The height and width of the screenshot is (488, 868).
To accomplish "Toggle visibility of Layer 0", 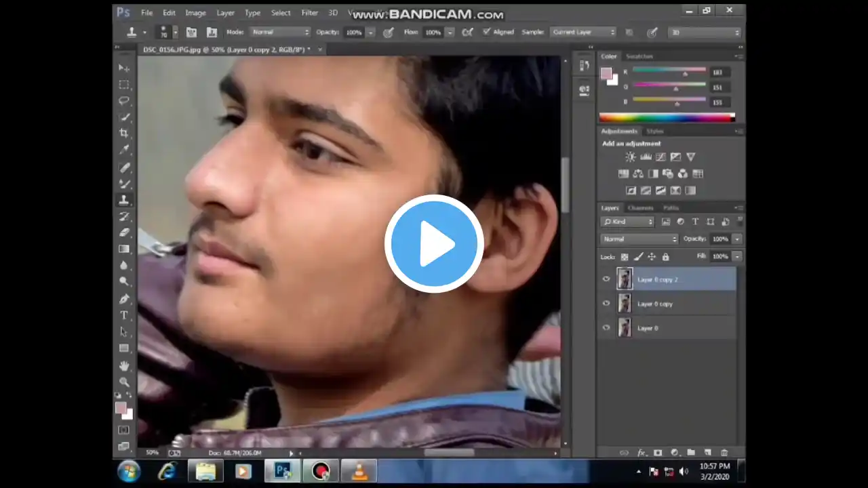I will click(x=606, y=328).
